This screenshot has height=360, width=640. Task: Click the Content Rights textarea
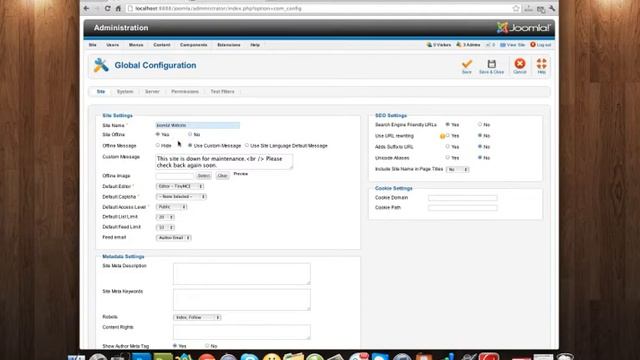(242, 332)
